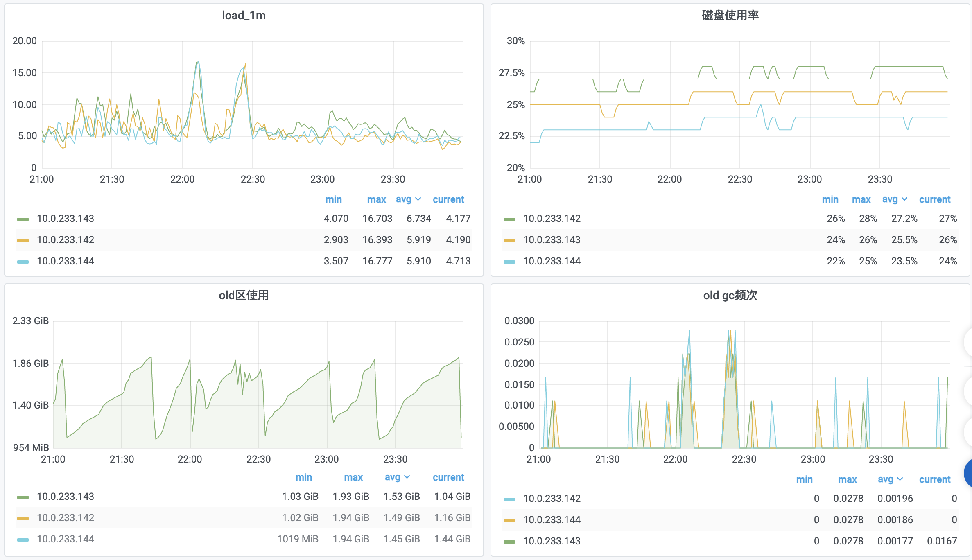This screenshot has width=972, height=560.
Task: Click max value 16.777 in load_1m legend
Action: pyautogui.click(x=377, y=261)
